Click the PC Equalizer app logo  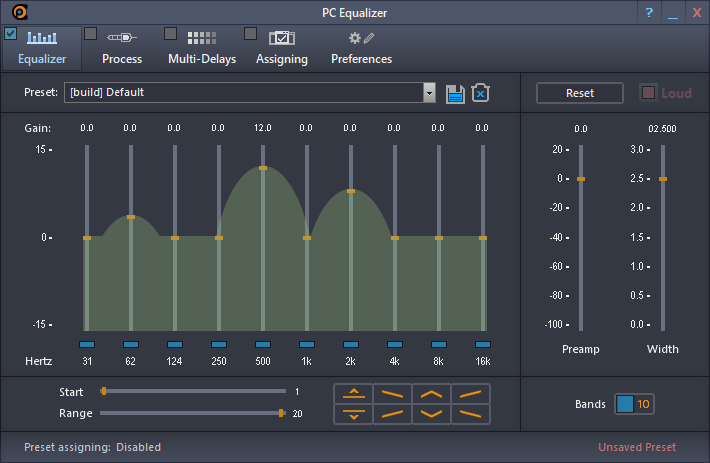tap(19, 12)
